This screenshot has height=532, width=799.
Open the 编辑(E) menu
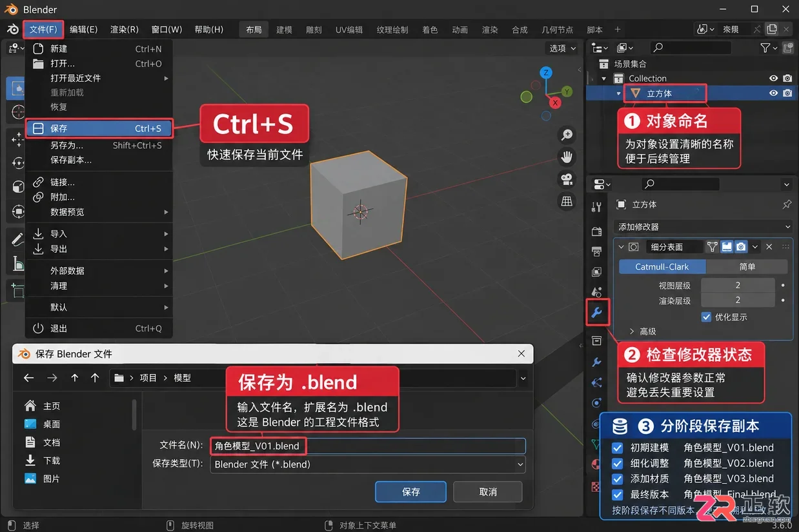point(83,30)
